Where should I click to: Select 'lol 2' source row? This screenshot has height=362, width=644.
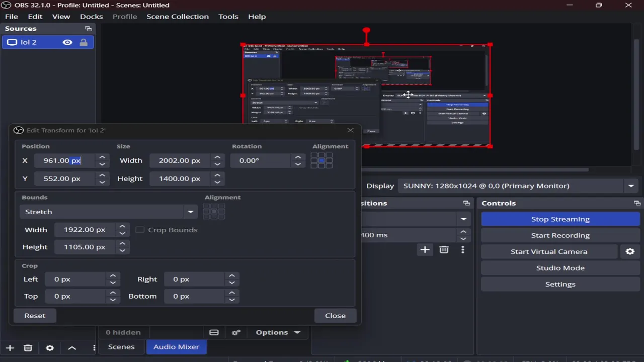coord(48,42)
